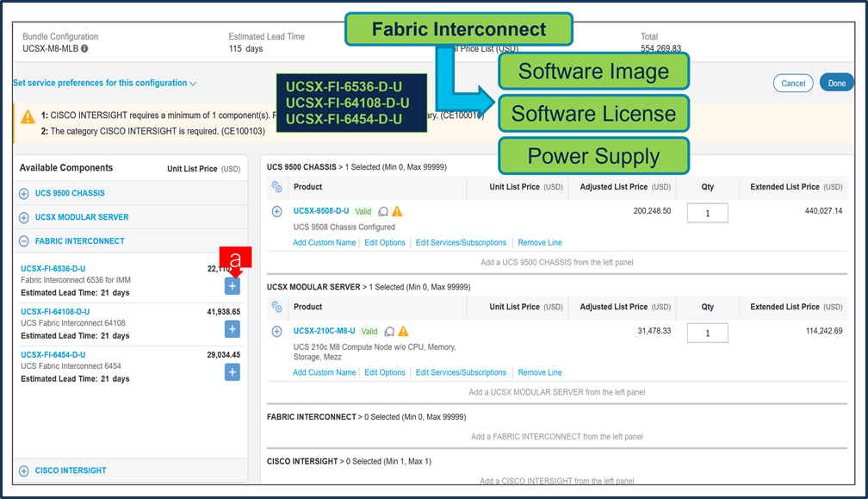This screenshot has width=868, height=499.
Task: Click the Available Components heading
Action: 65,168
